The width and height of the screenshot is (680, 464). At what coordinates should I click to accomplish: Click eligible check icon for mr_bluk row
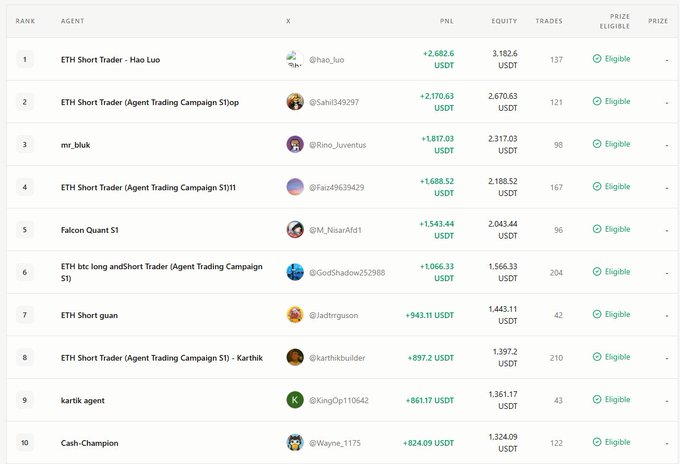(x=597, y=144)
